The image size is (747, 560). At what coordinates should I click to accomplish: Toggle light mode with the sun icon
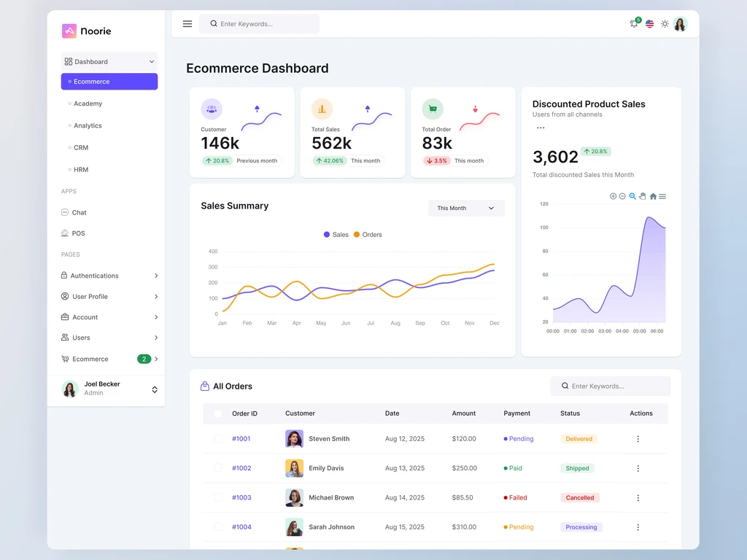point(665,24)
